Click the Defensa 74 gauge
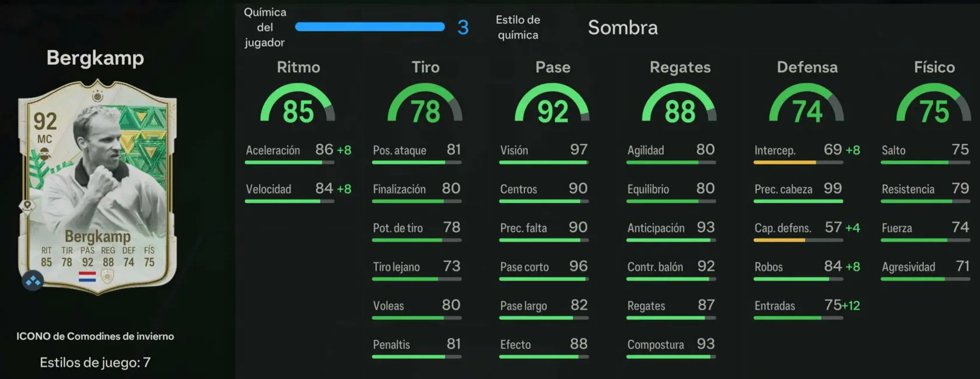 [807, 103]
